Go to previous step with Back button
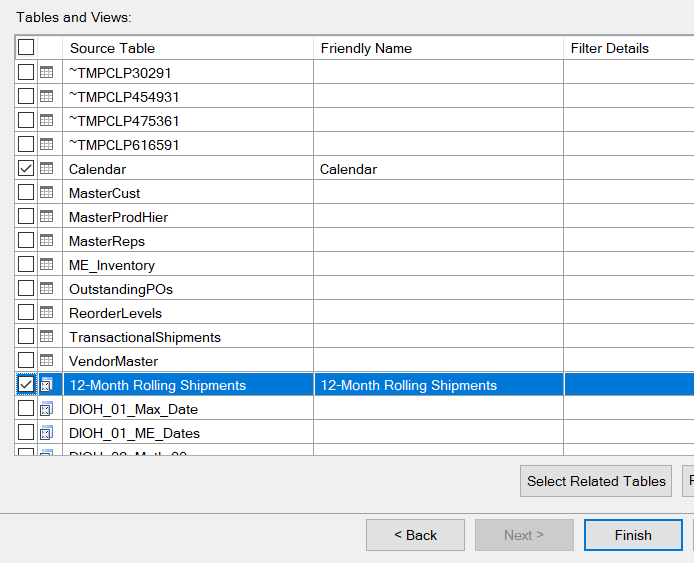 coord(415,535)
